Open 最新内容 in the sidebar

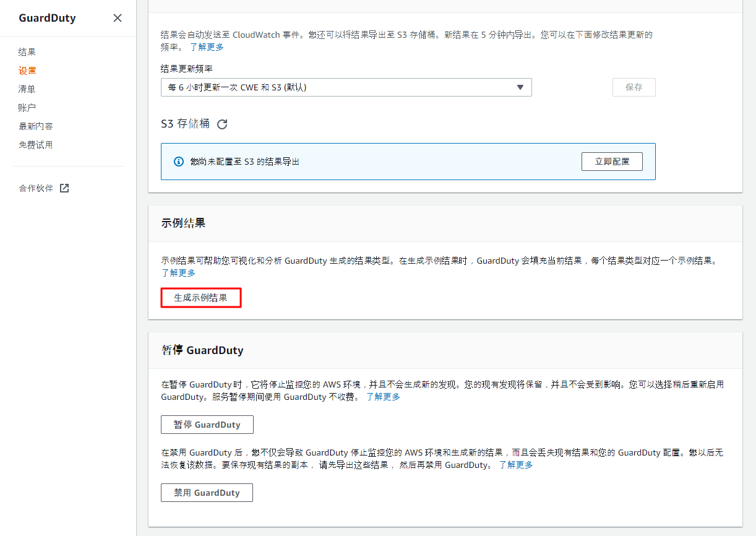pyautogui.click(x=36, y=126)
